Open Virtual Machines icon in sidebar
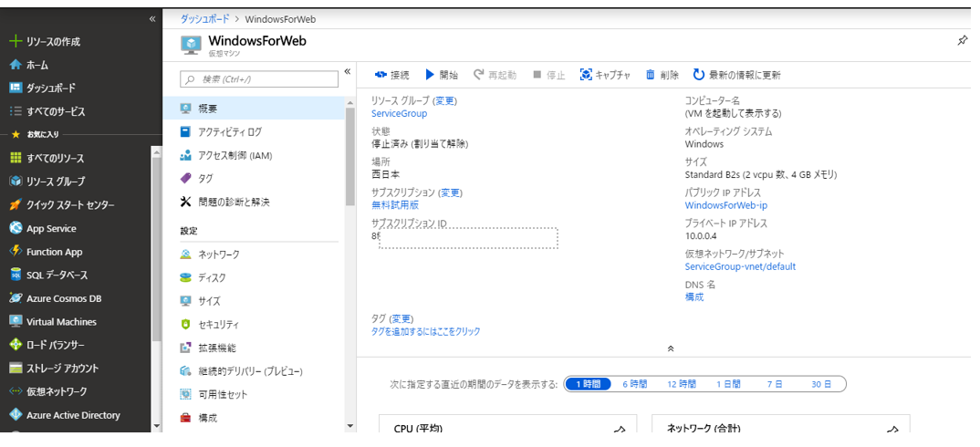 coord(16,321)
